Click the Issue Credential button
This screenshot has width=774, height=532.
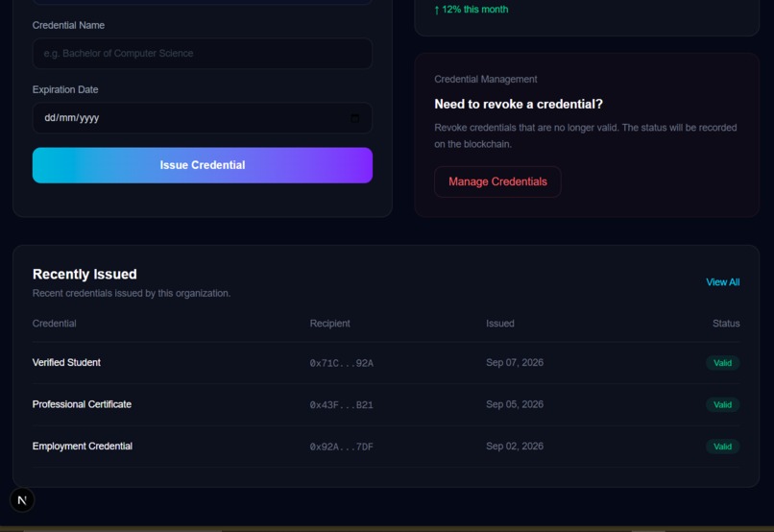coord(203,165)
